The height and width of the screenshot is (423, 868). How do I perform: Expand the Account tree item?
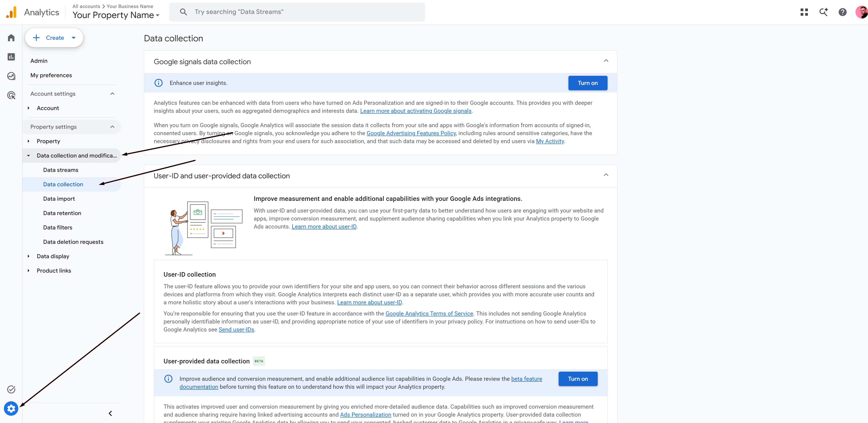[x=29, y=108]
